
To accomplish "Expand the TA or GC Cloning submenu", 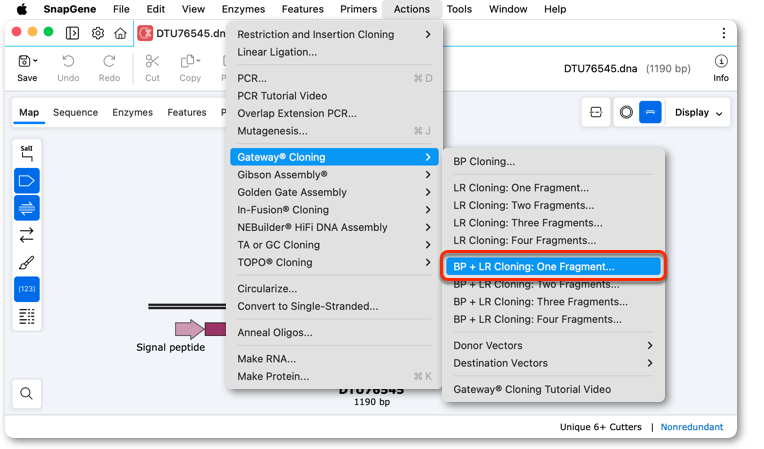I will click(334, 245).
